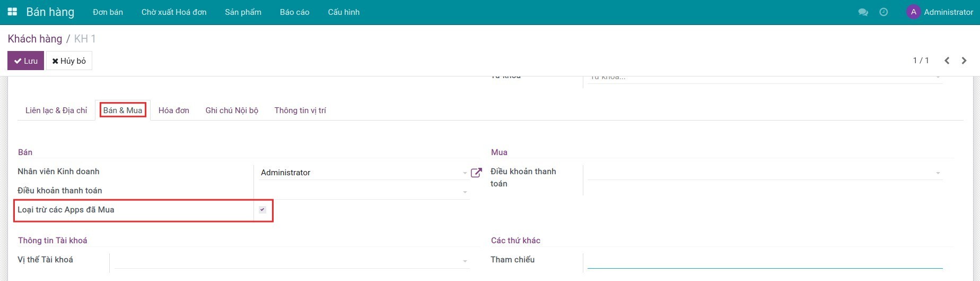Expand the Nhân viên Kinh doanh dropdown
This screenshot has width=980, height=281.
tap(465, 173)
